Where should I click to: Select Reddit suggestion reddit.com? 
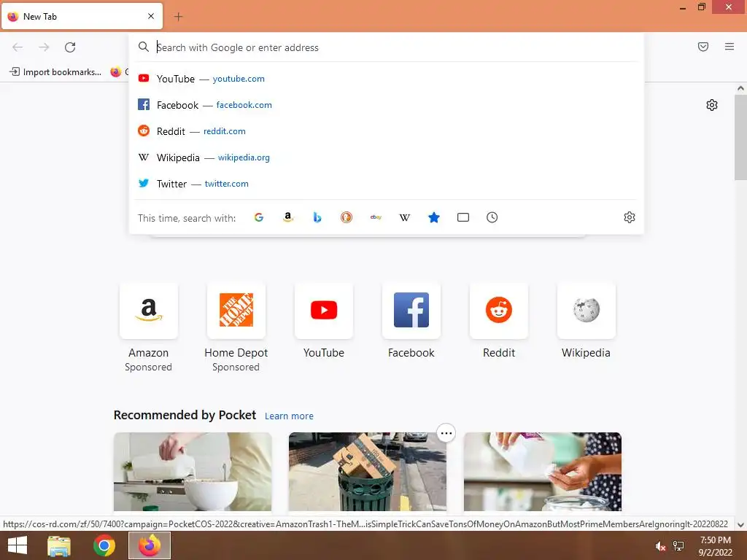(387, 131)
